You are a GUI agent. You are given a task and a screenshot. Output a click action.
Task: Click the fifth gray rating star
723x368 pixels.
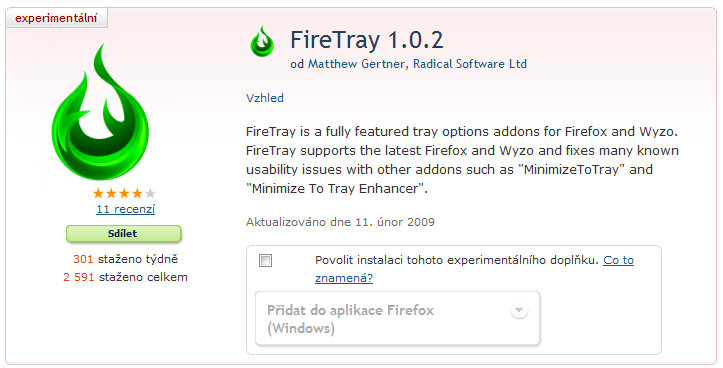(x=150, y=193)
